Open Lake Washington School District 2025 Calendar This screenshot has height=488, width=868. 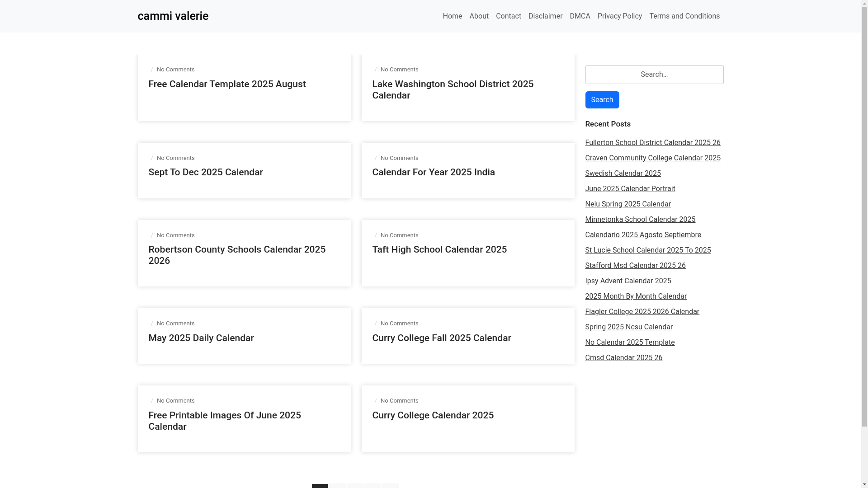tap(453, 89)
